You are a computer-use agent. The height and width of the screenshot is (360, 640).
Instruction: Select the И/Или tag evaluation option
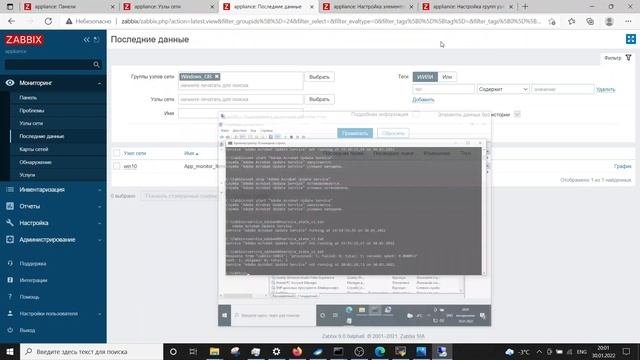click(425, 77)
